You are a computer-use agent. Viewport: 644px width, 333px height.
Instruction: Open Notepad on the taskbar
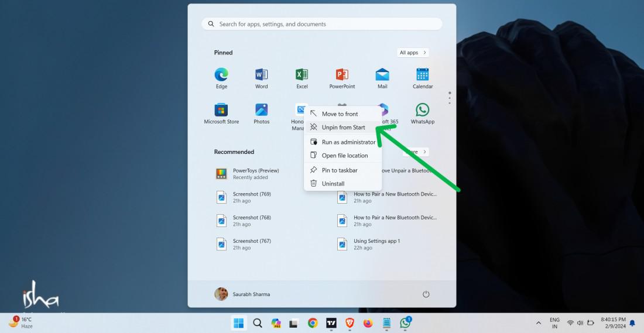(x=386, y=323)
